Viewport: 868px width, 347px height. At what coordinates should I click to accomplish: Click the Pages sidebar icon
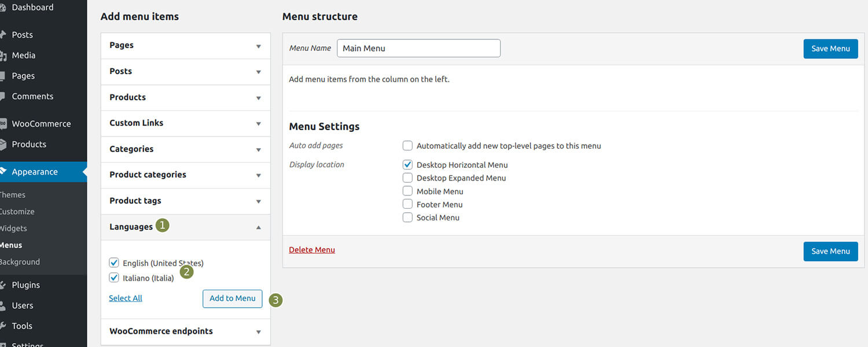(2, 76)
